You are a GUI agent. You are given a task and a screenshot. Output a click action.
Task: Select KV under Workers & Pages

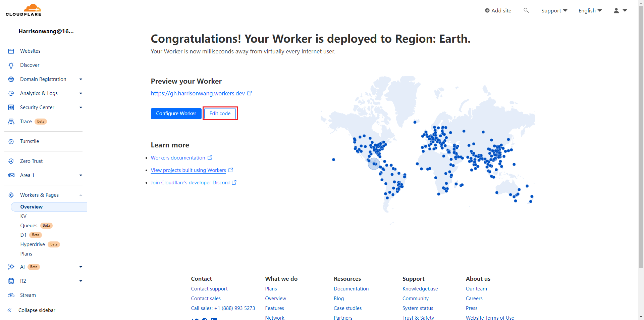(x=23, y=216)
